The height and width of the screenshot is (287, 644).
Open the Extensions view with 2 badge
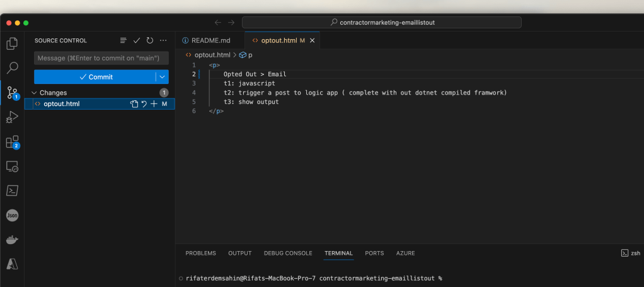point(13,143)
